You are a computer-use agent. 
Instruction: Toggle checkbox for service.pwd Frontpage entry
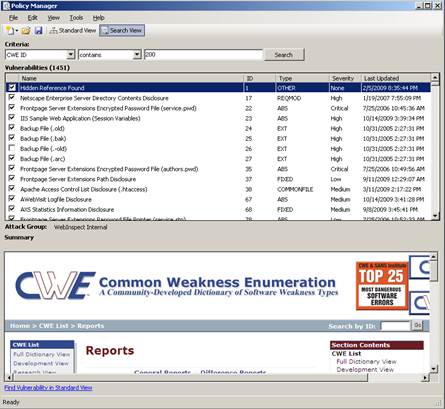pyautogui.click(x=12, y=107)
